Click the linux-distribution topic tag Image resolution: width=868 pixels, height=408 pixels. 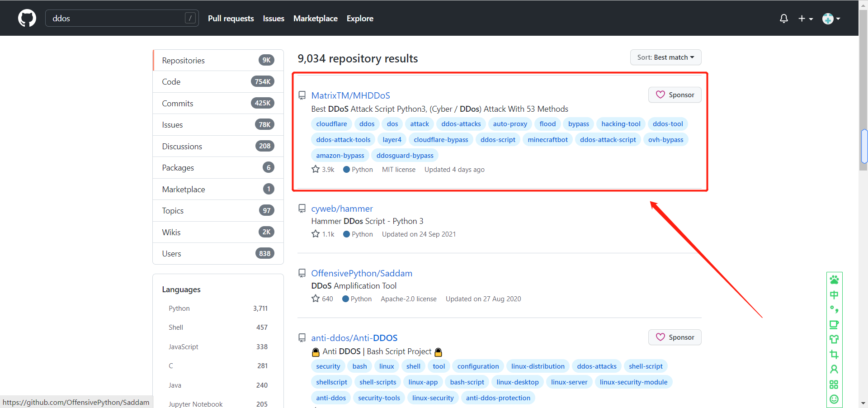[538, 366]
